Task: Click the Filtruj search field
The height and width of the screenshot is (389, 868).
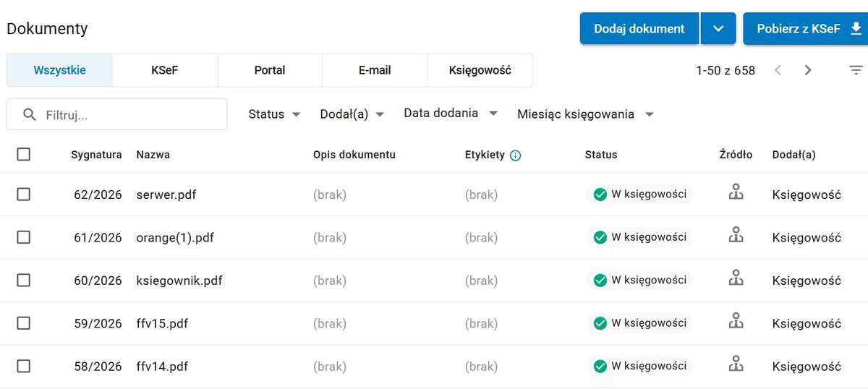Action: click(117, 114)
